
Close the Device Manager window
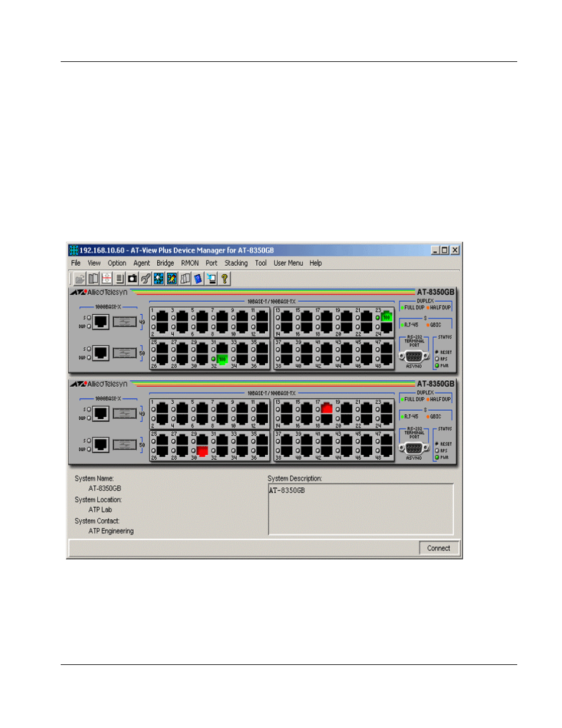pyautogui.click(x=455, y=250)
